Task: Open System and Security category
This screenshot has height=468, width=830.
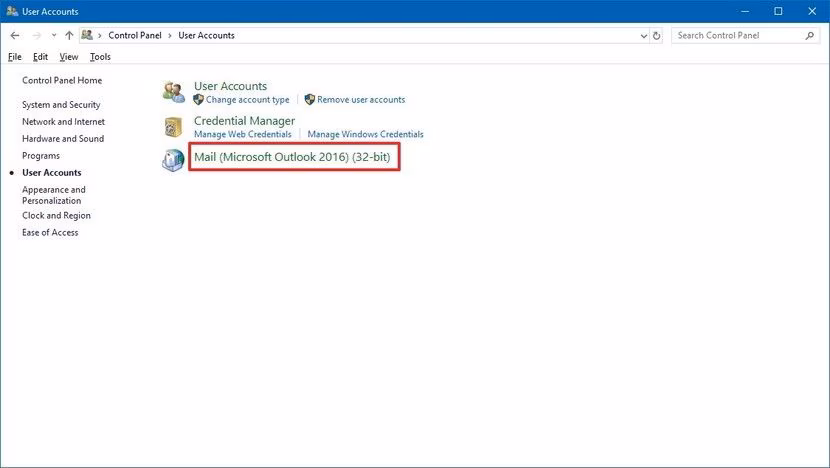Action: 61,105
